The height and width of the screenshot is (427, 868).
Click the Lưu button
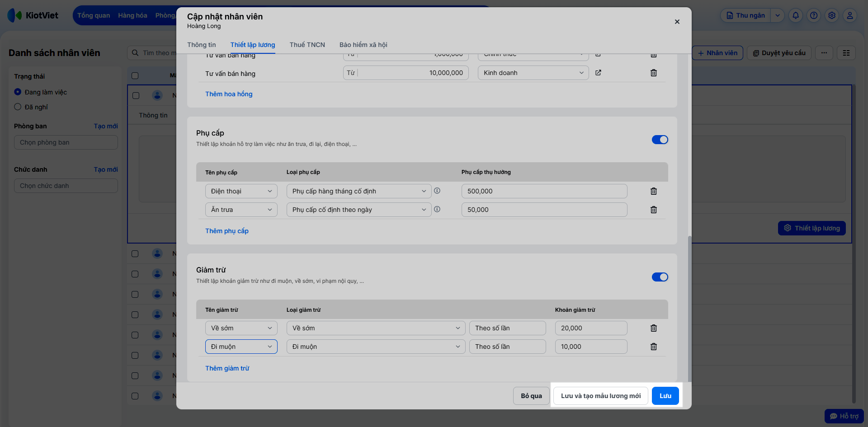pos(665,396)
